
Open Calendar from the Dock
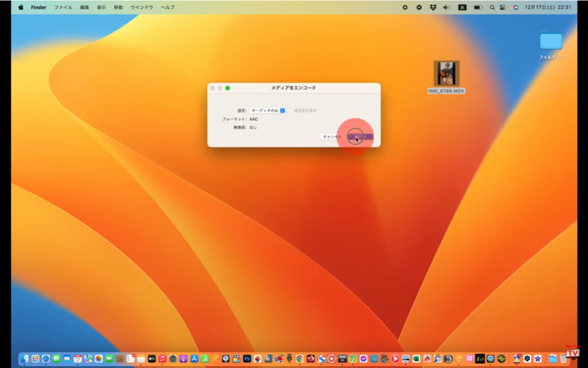point(77,359)
